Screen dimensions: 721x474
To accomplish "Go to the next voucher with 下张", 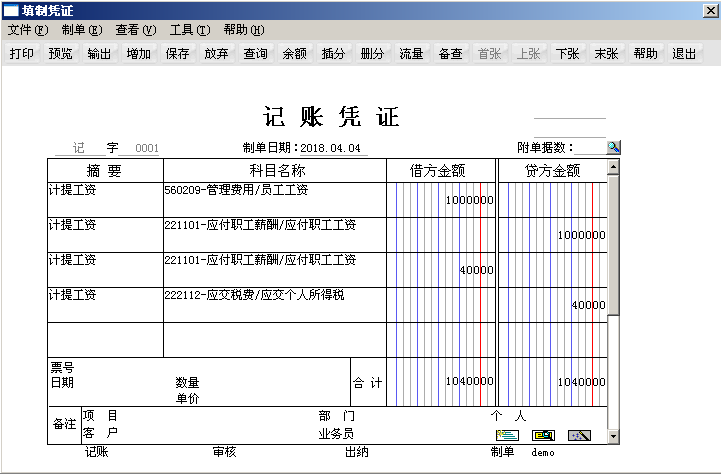I will coord(568,54).
